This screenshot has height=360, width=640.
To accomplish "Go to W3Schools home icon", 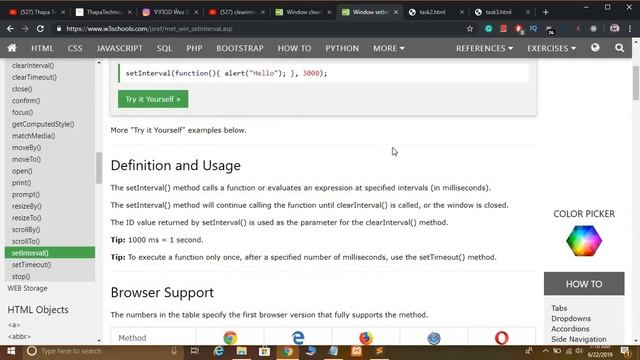I will pos(12,48).
